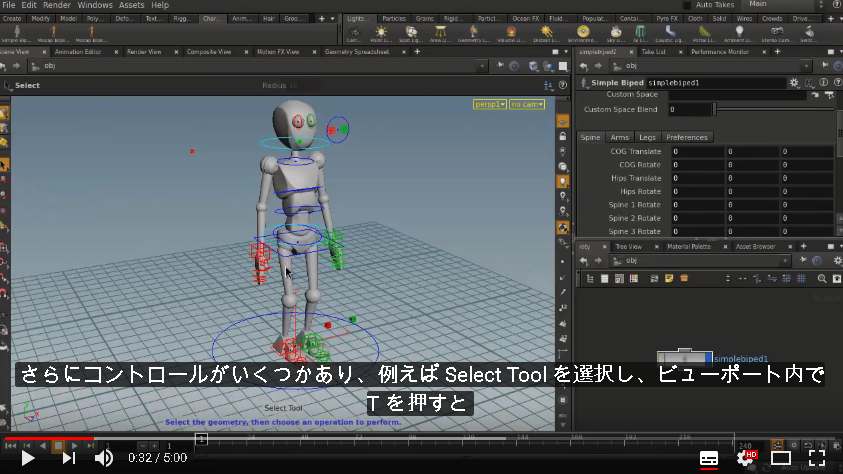Select the Environment Light shelf tool
The width and height of the screenshot is (843, 474).
tap(583, 34)
